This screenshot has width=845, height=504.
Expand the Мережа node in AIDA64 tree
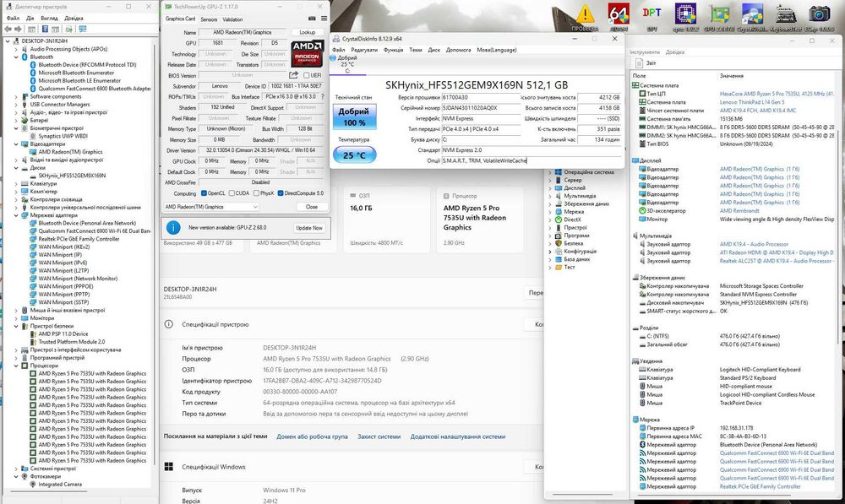tap(550, 212)
